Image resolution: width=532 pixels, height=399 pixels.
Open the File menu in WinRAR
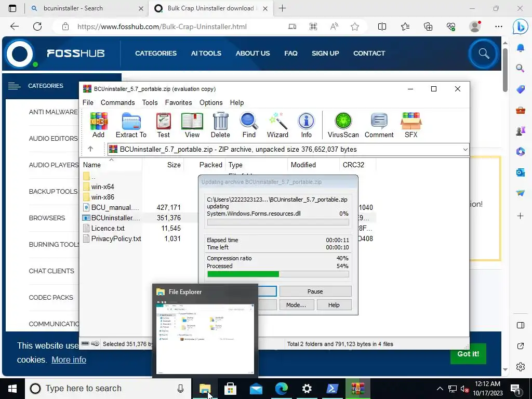point(88,102)
